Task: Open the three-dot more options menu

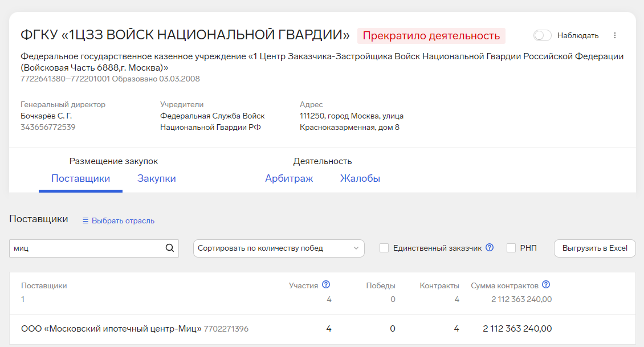Action: point(615,35)
